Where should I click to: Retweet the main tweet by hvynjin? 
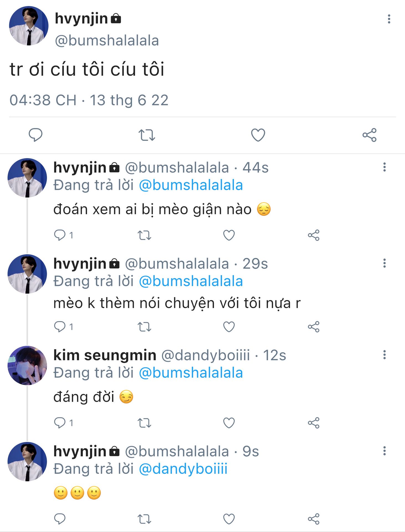(x=147, y=135)
